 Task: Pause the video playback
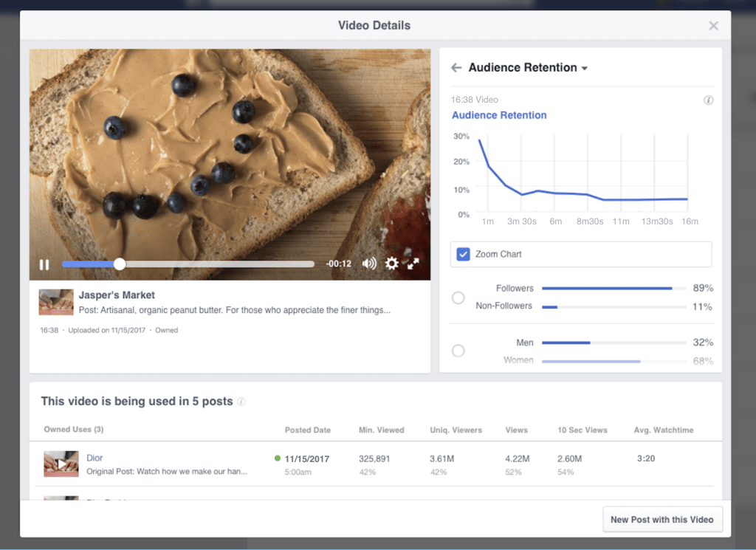(x=44, y=264)
